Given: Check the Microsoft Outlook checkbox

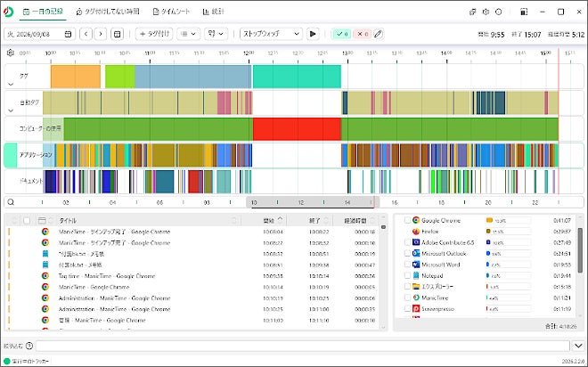Looking at the screenshot, I should click(x=407, y=253).
